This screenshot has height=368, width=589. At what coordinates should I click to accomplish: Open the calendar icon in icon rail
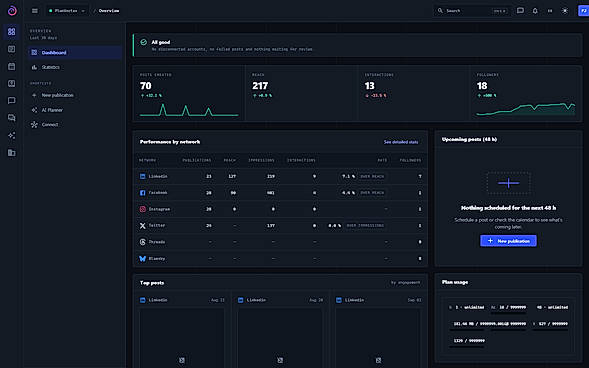[12, 66]
